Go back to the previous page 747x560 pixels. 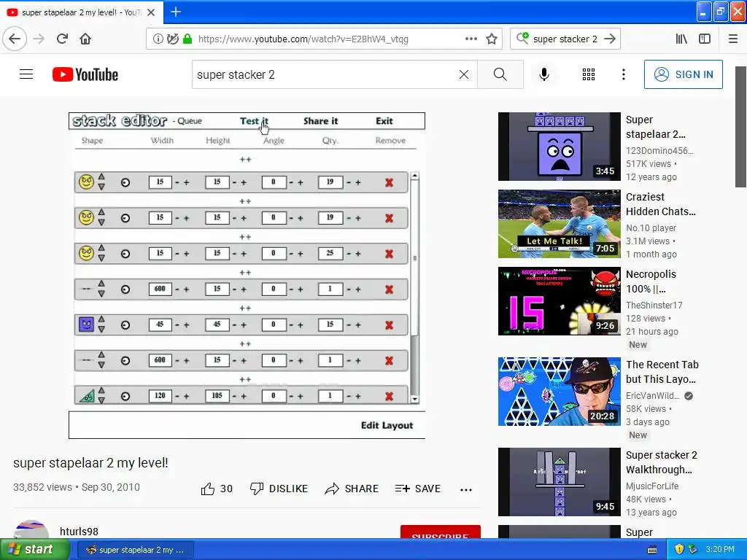pos(15,39)
